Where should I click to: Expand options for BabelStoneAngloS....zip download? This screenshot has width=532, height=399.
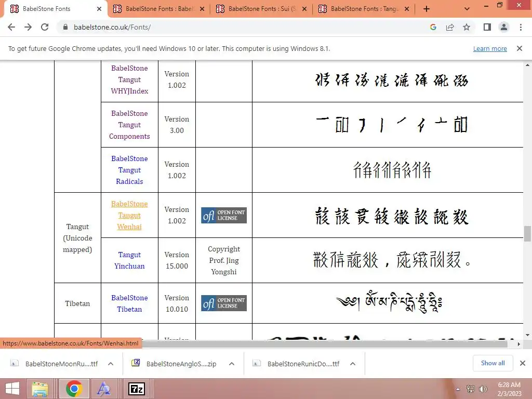pyautogui.click(x=232, y=364)
